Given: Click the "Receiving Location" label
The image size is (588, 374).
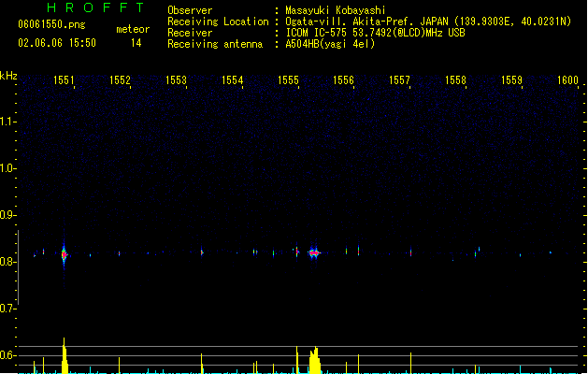Looking at the screenshot, I should [x=218, y=22].
